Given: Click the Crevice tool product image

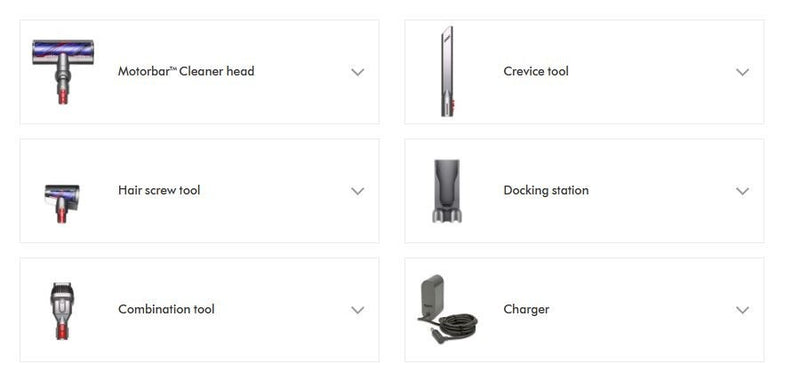Looking at the screenshot, I should (x=447, y=71).
